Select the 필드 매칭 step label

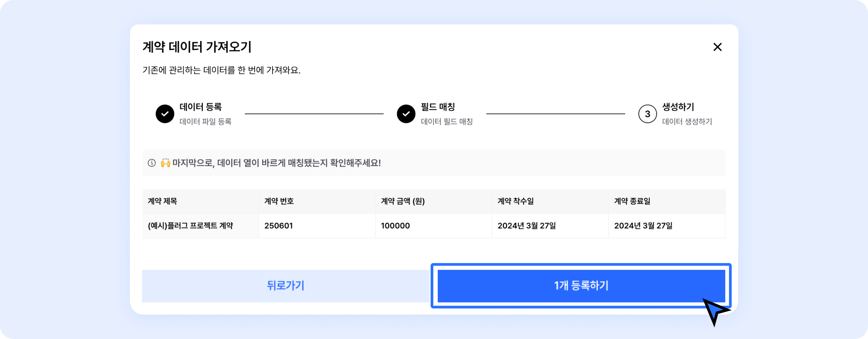pyautogui.click(x=438, y=107)
